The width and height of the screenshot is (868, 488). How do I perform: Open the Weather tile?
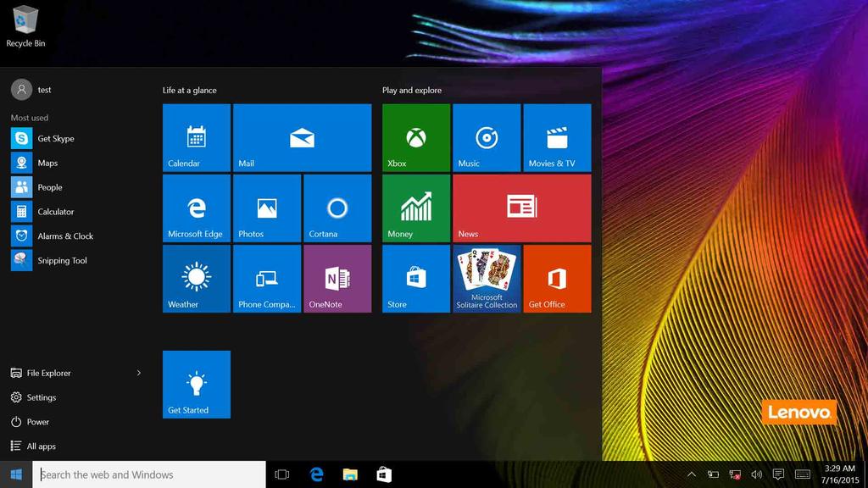tap(197, 279)
